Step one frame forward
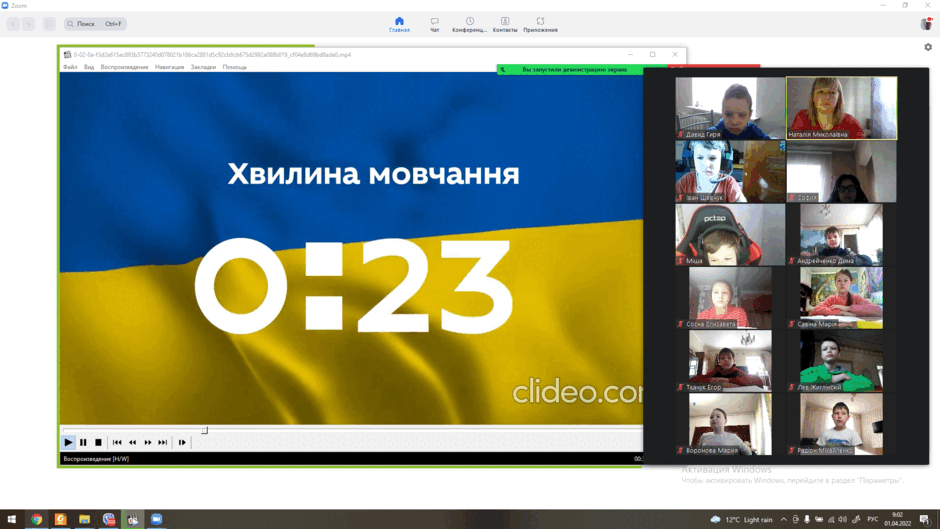 tap(182, 442)
